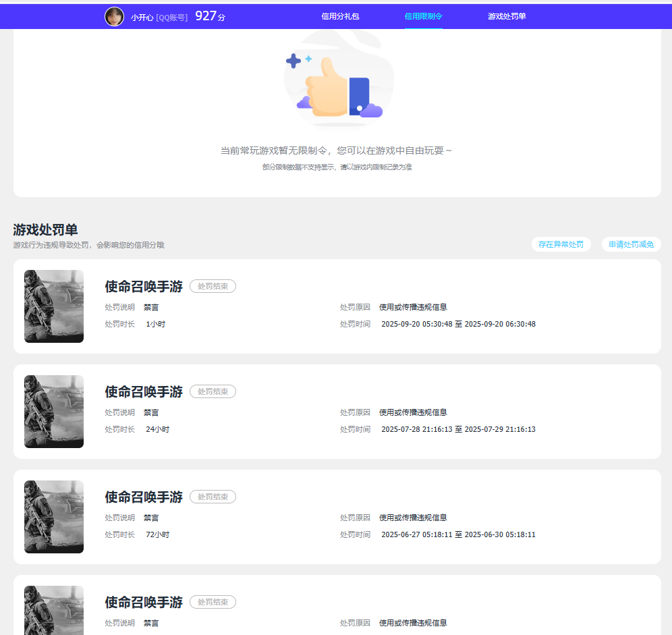This screenshot has height=635, width=672.
Task: Click 处罚结束 badge on the 24小时 penalty
Action: tap(213, 391)
